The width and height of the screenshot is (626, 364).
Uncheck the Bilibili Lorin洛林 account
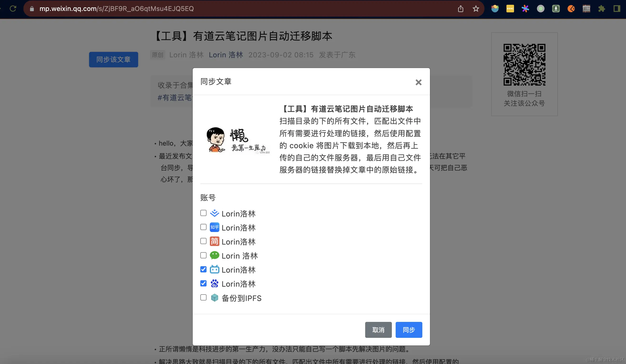tap(203, 269)
